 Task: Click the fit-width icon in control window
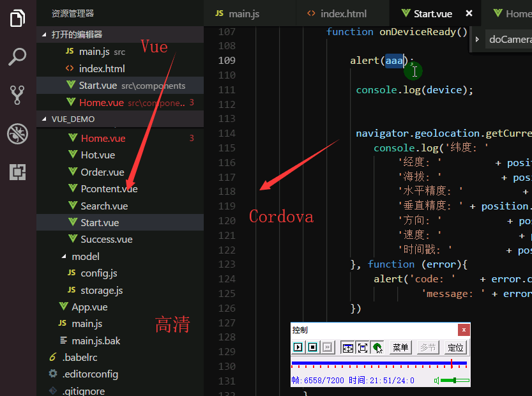coord(348,348)
